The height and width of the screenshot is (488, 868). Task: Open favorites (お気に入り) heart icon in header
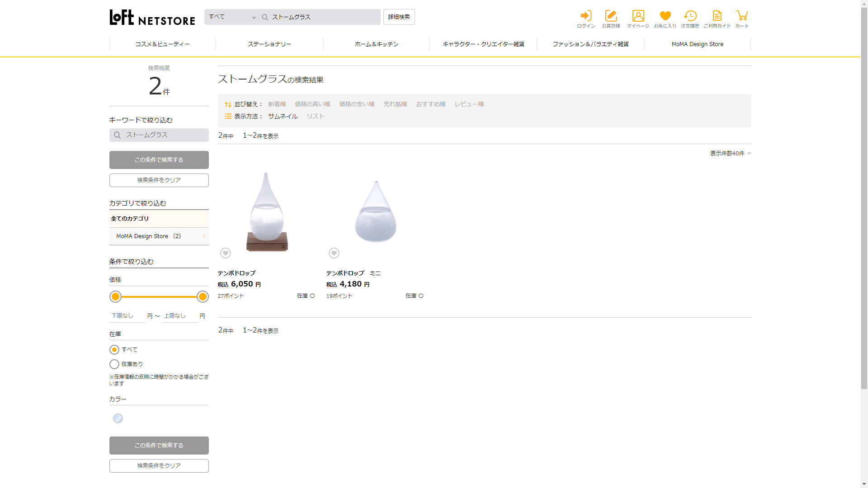click(665, 16)
